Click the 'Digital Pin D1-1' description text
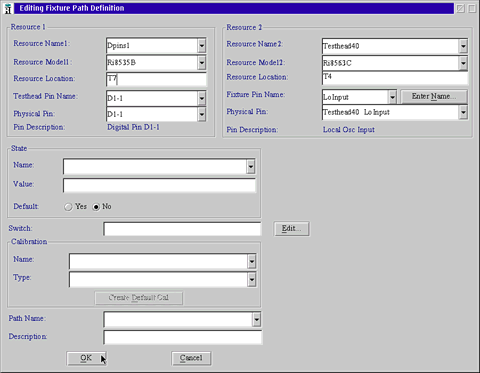480x373 pixels. 133,127
